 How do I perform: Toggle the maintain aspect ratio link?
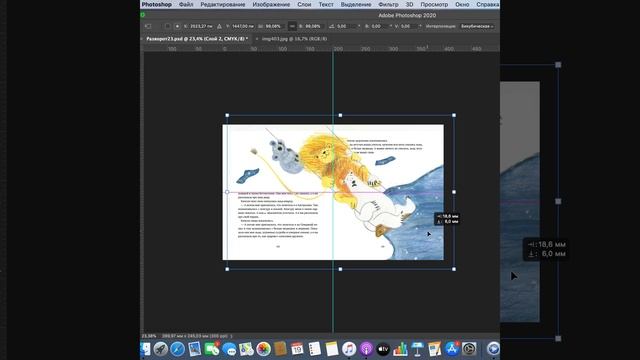[x=292, y=26]
